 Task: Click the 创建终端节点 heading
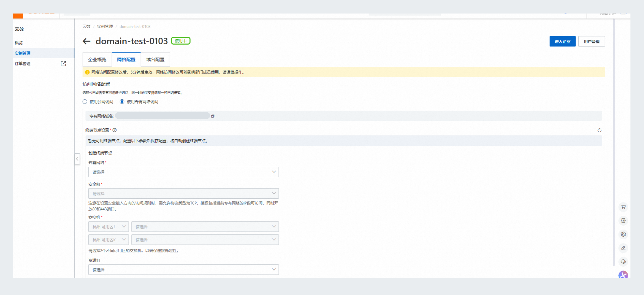pyautogui.click(x=100, y=153)
